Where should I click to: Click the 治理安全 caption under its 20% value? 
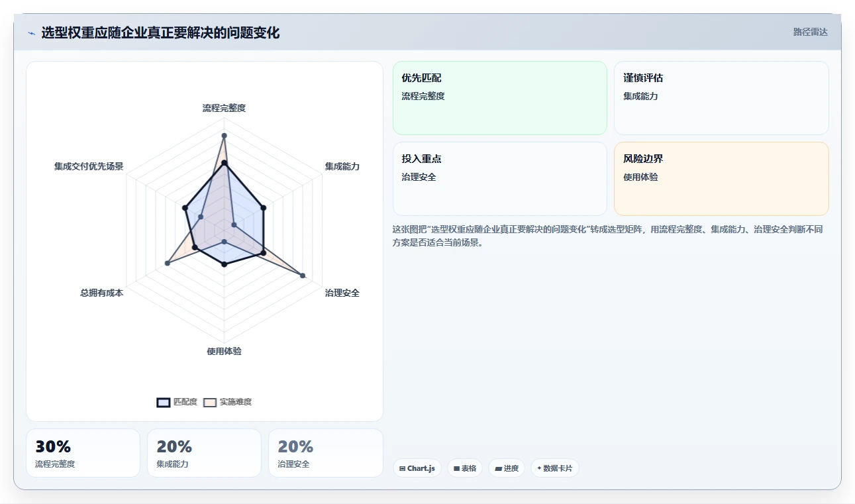click(293, 464)
